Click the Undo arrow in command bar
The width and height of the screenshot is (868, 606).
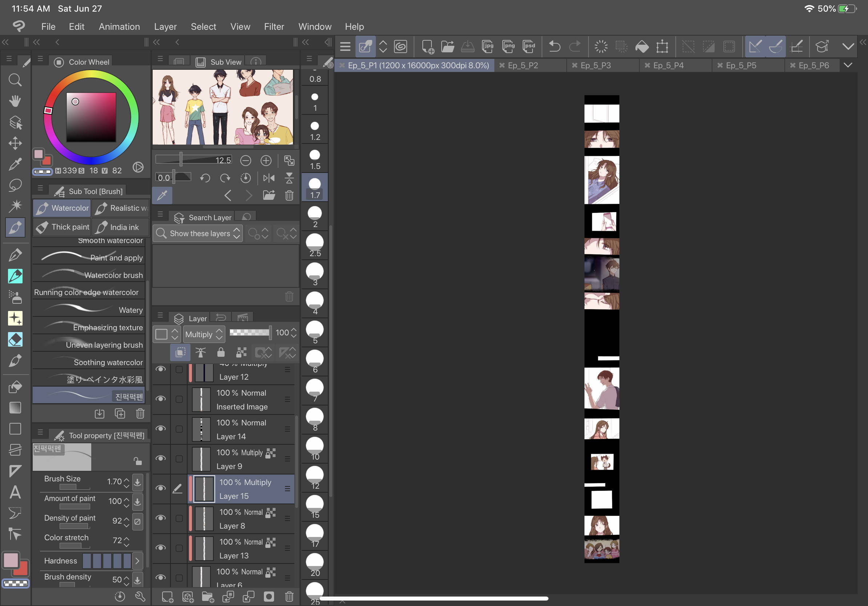pos(555,47)
